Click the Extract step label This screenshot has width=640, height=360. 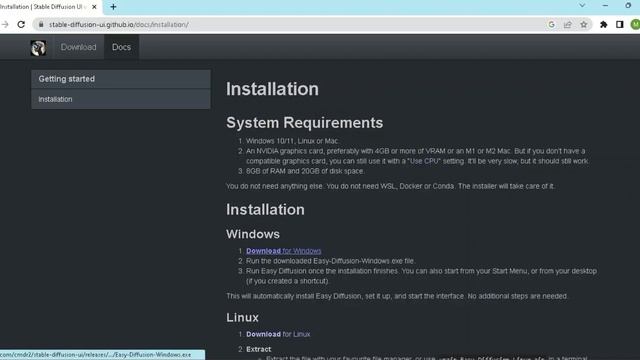point(258,349)
